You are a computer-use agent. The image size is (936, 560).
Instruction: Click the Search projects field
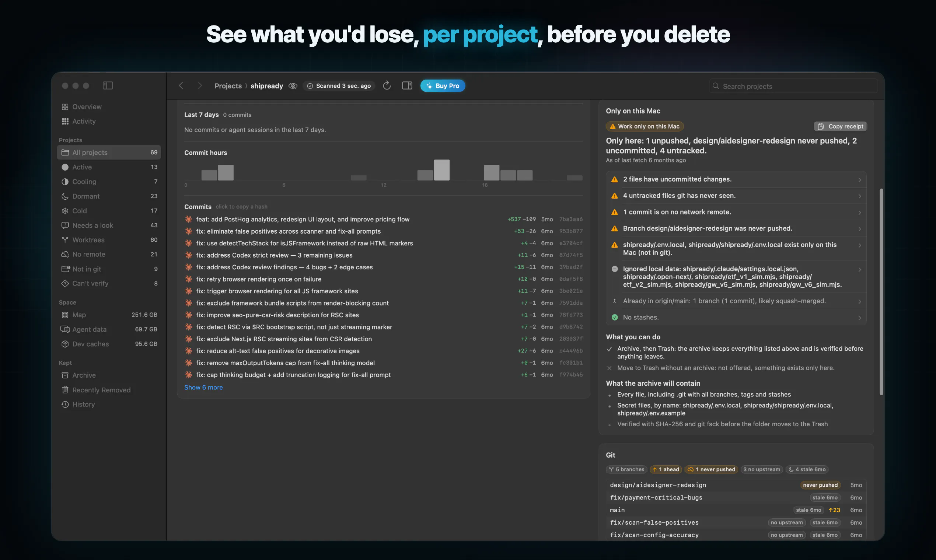click(793, 86)
